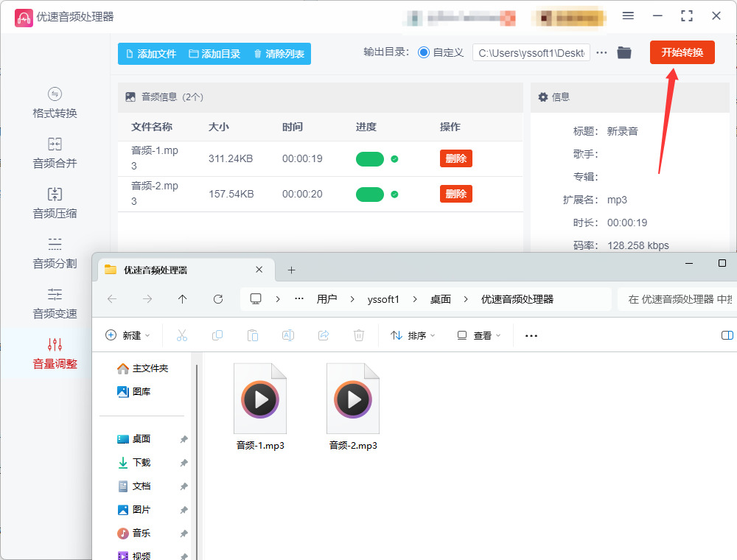The width and height of the screenshot is (737, 560).
Task: Open the 下载 folder in navigation pane
Action: 134,462
